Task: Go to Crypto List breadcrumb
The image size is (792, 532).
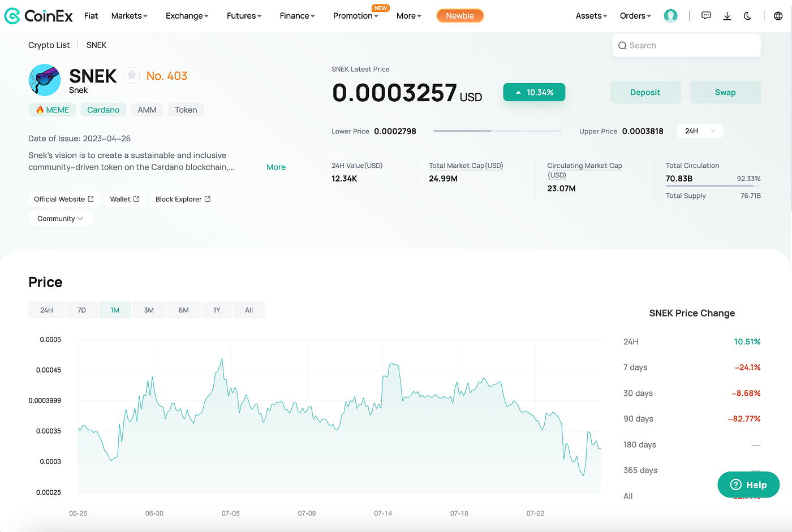Action: coord(49,45)
